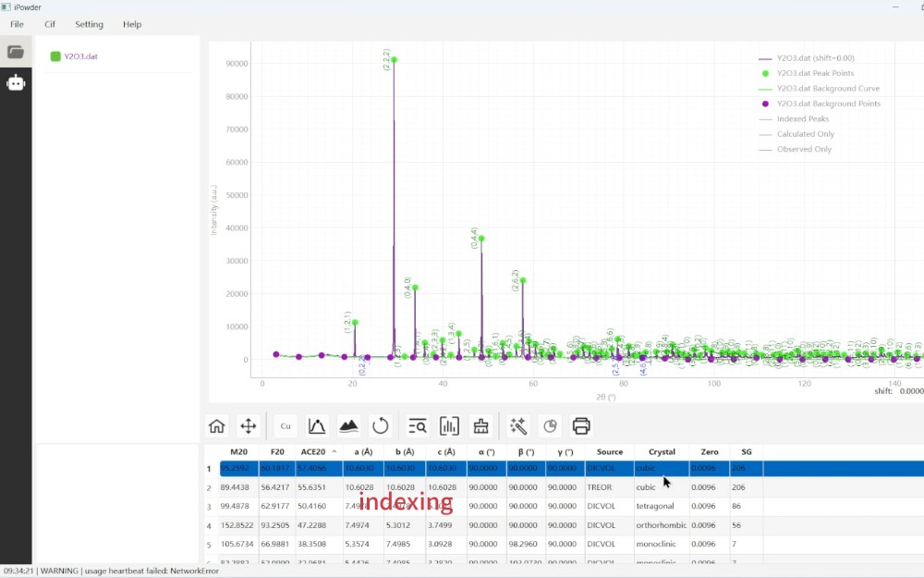Viewport: 924px width, 578px height.
Task: Click the (2,6,2) peak point
Action: 523,281
